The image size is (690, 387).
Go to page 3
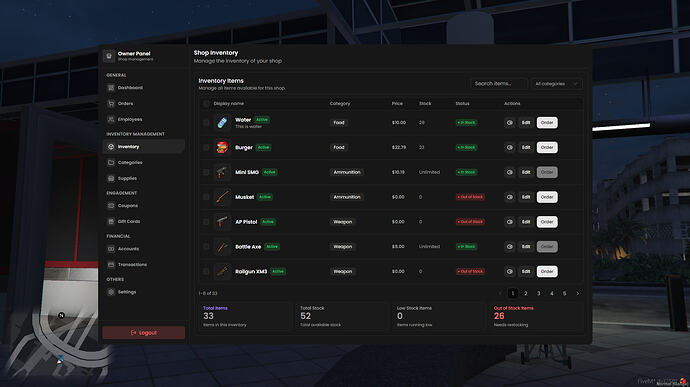539,293
